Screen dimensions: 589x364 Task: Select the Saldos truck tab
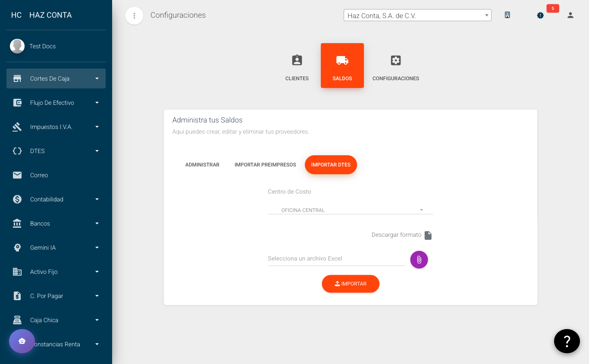tap(342, 66)
